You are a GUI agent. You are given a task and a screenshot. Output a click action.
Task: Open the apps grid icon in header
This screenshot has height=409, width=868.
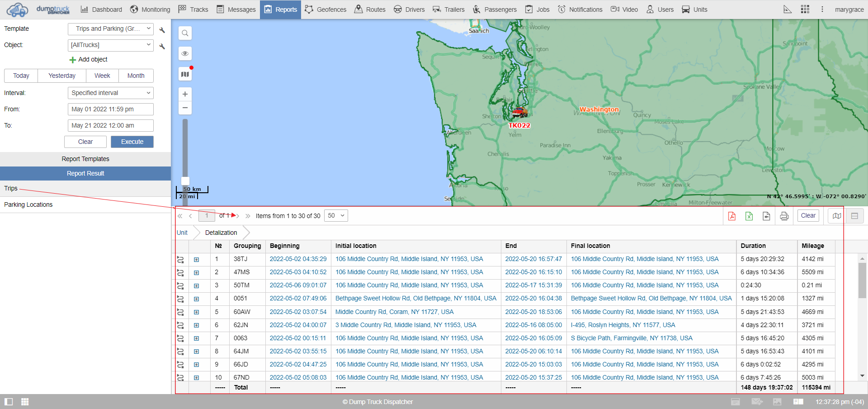pos(805,10)
